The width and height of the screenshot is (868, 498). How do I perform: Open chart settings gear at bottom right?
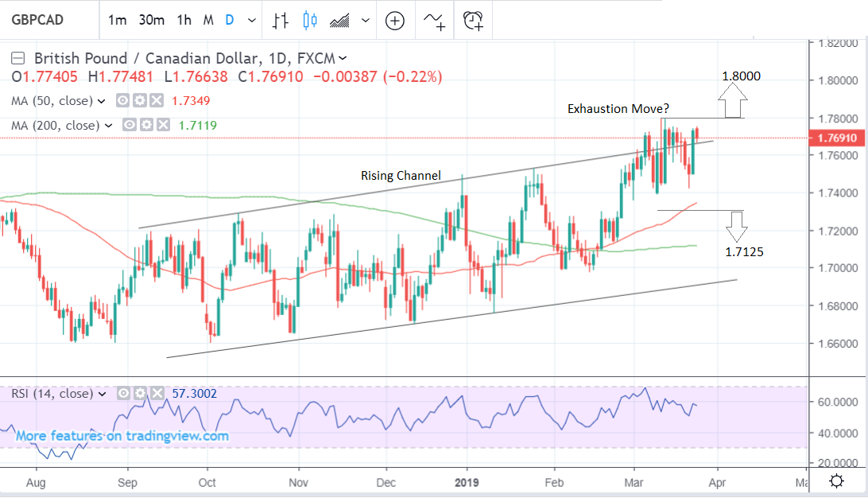[835, 481]
